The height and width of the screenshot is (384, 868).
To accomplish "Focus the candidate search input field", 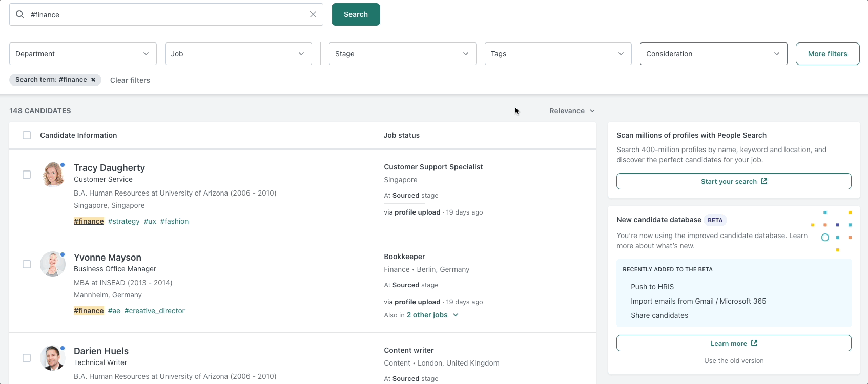I will (x=167, y=14).
